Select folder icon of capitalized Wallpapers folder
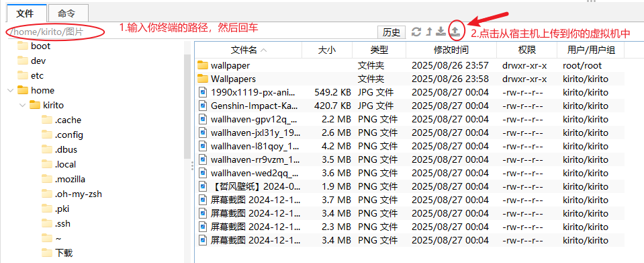Screen dimensions: 644x263 tap(203, 79)
